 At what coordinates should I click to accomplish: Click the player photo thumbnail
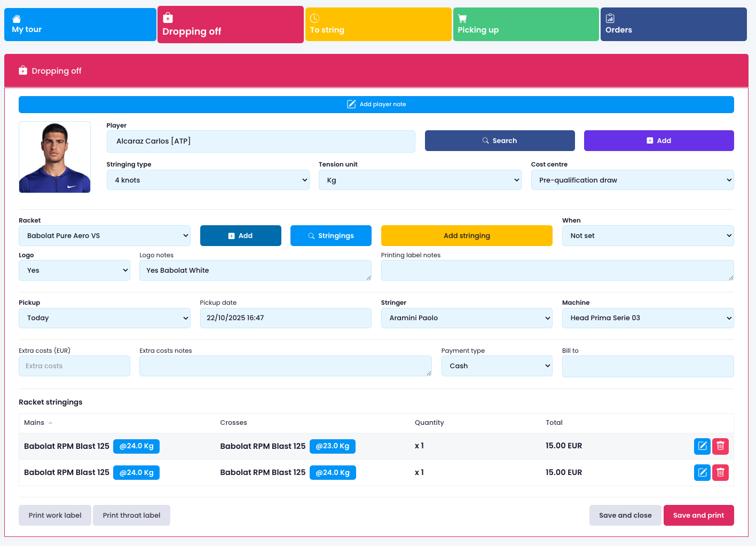[x=54, y=157]
